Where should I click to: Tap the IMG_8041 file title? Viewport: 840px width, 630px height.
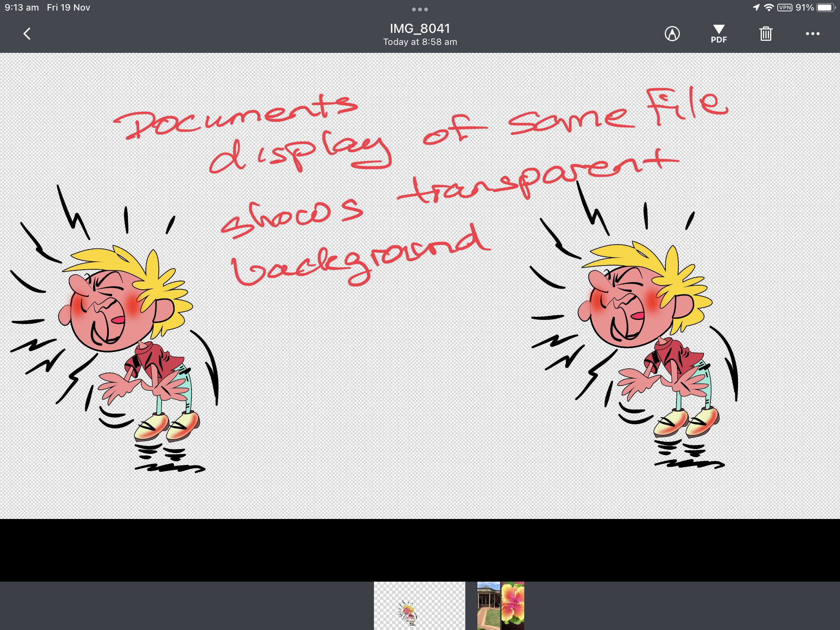point(420,28)
